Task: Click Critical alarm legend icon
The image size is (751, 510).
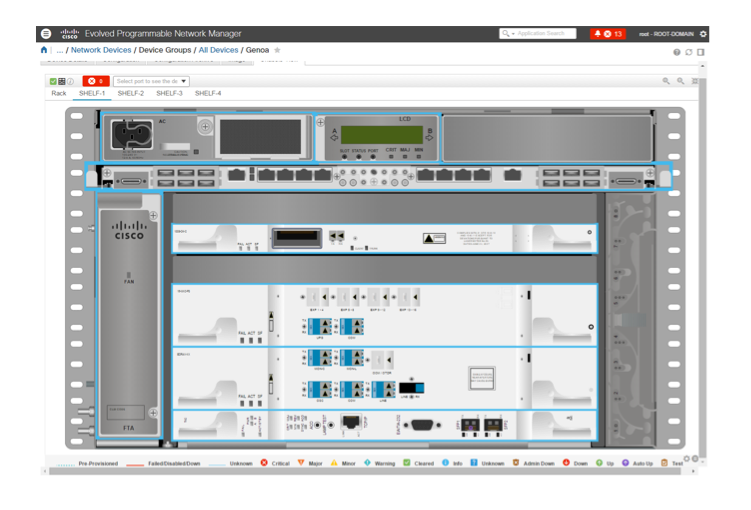Action: coord(264,463)
